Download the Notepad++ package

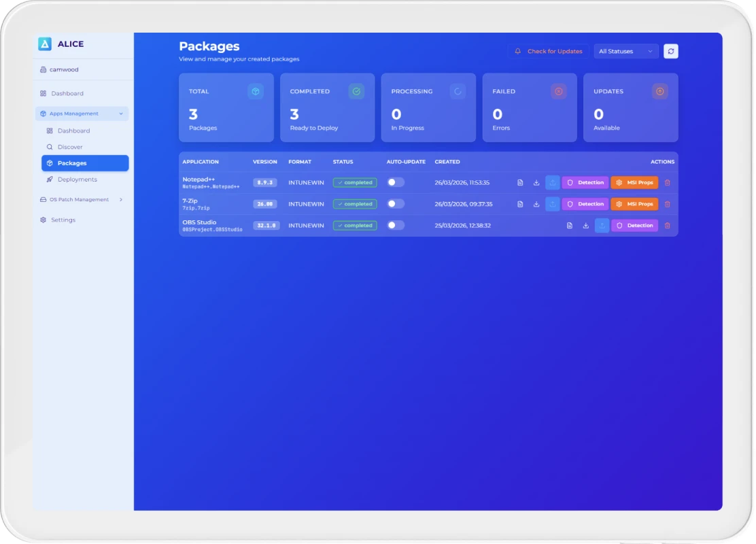click(x=536, y=183)
